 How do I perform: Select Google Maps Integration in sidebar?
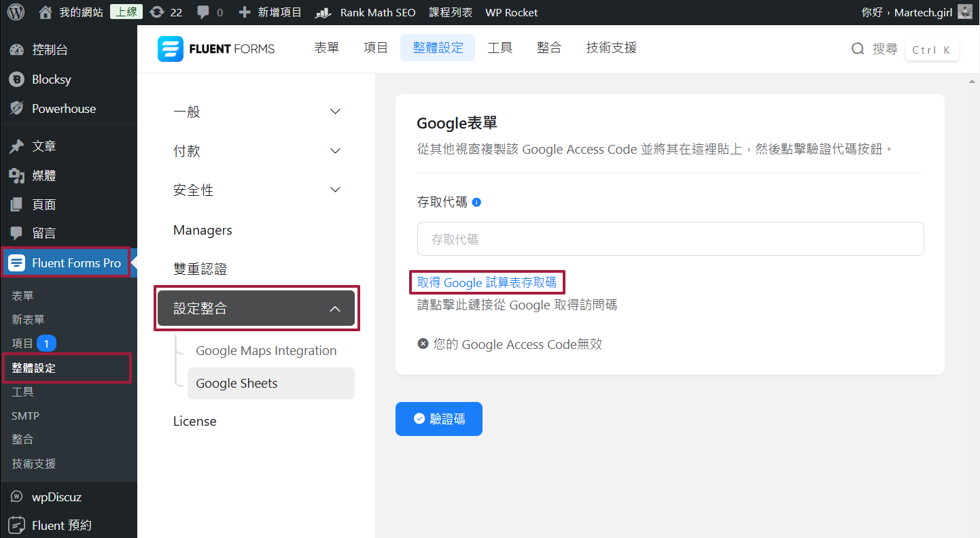(x=266, y=351)
